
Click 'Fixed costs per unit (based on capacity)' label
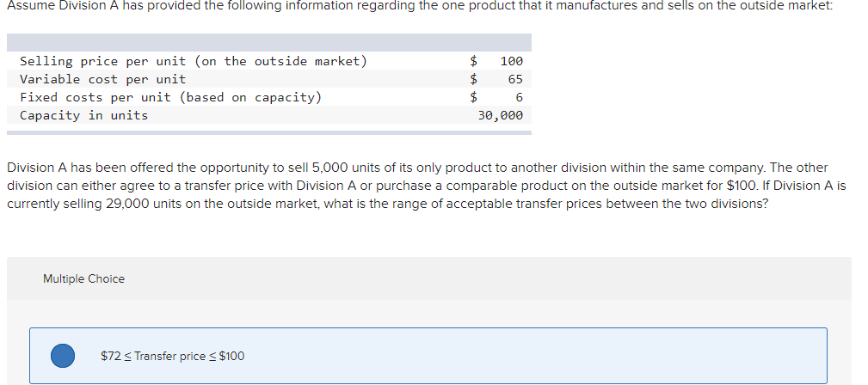coord(170,97)
